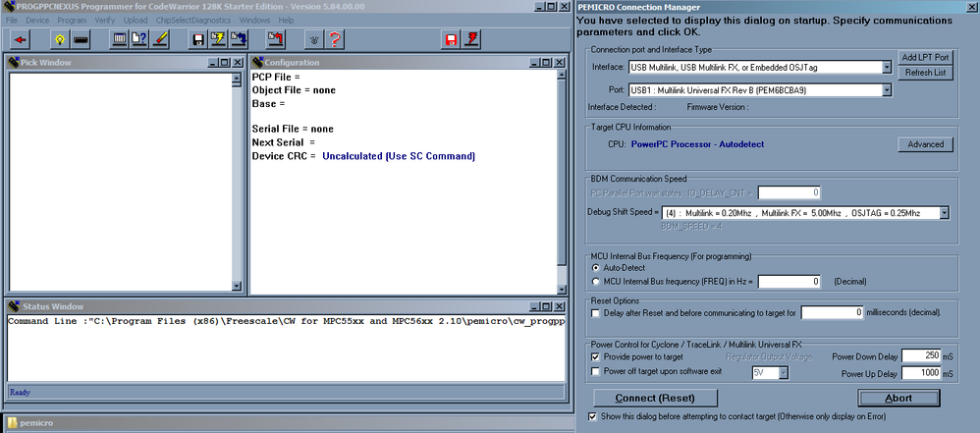Click the memory module grid toolbar icon
This screenshot has height=433, width=980.
point(119,40)
